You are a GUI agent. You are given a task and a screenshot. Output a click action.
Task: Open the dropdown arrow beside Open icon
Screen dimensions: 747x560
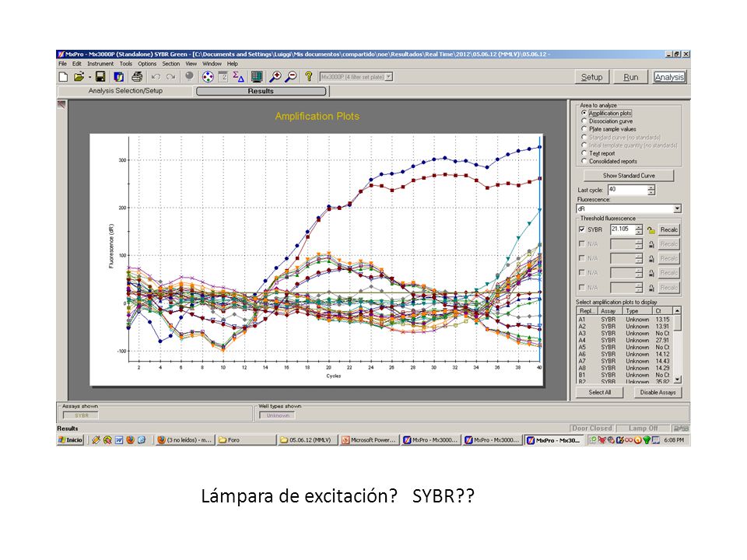[x=89, y=77]
